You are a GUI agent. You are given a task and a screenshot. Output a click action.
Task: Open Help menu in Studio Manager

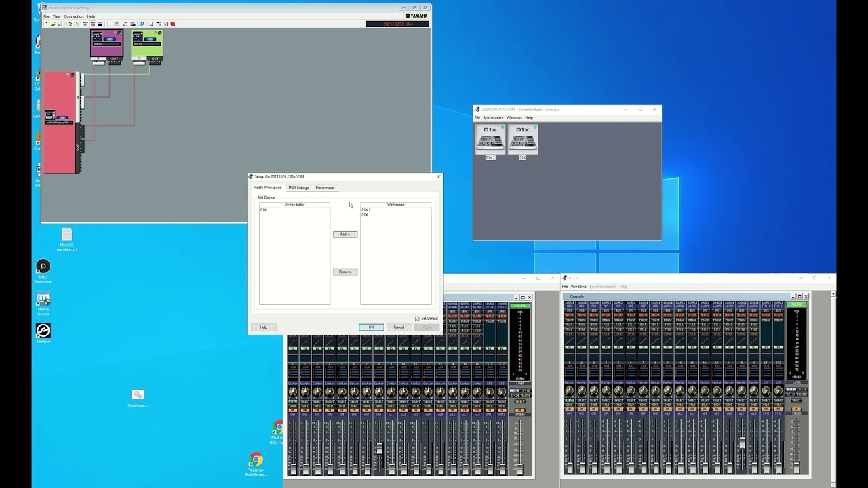coord(529,117)
